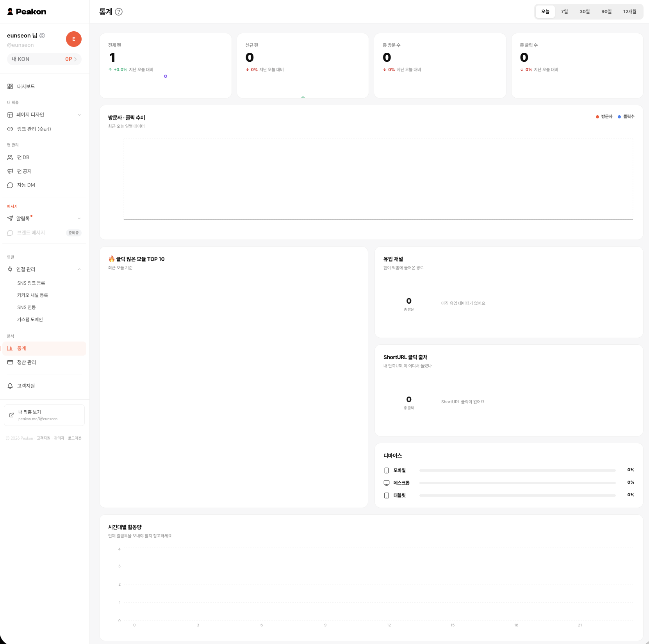Click the statistics bar chart icon

click(x=10, y=349)
